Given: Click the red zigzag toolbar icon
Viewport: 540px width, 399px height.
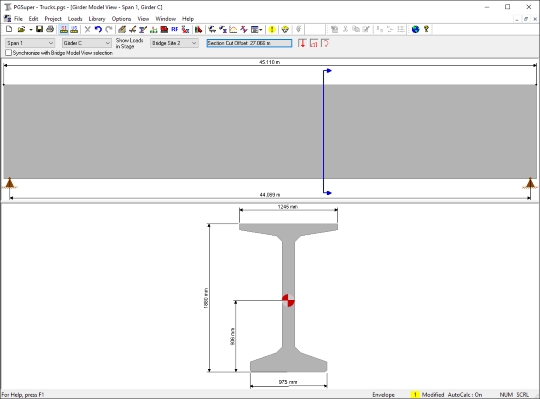Looking at the screenshot, I should (x=244, y=29).
